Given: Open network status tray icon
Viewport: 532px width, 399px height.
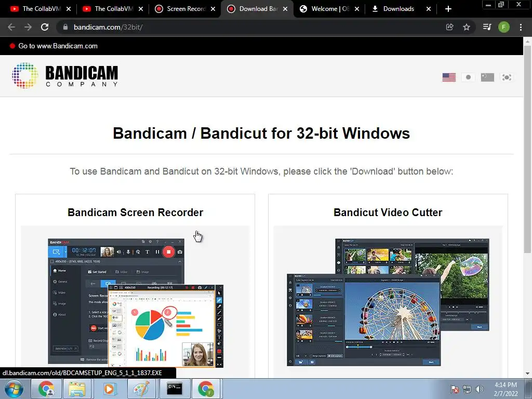Looking at the screenshot, I should click(467, 389).
